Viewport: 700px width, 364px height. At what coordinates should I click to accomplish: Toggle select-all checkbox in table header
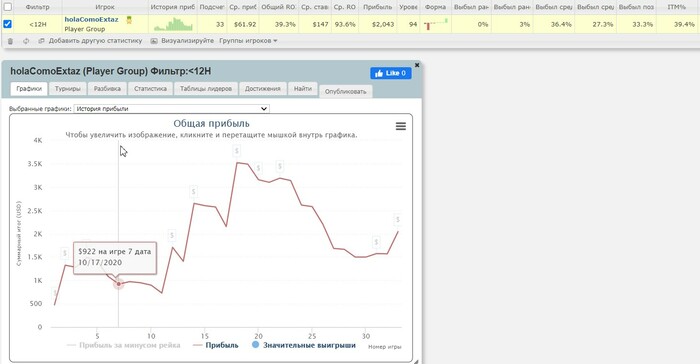tap(8, 7)
